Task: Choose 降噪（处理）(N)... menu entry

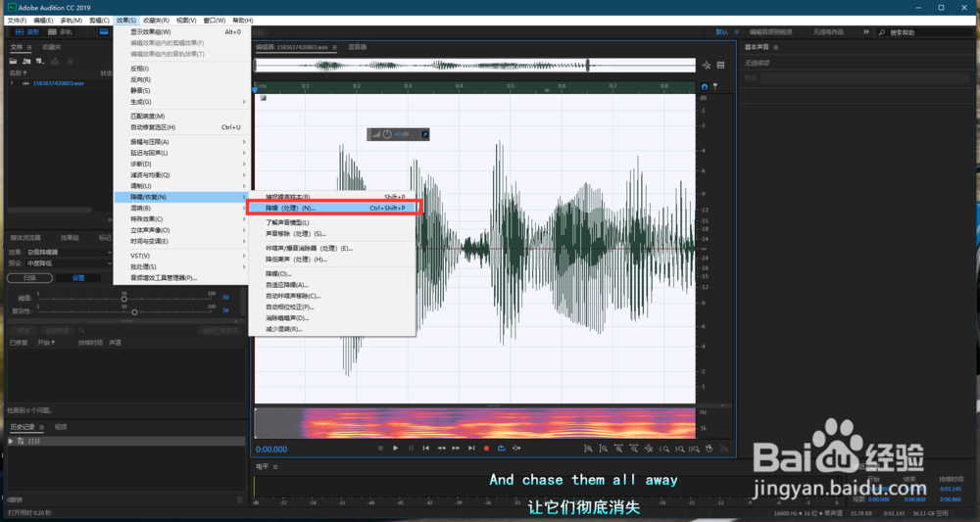Action: coord(333,208)
